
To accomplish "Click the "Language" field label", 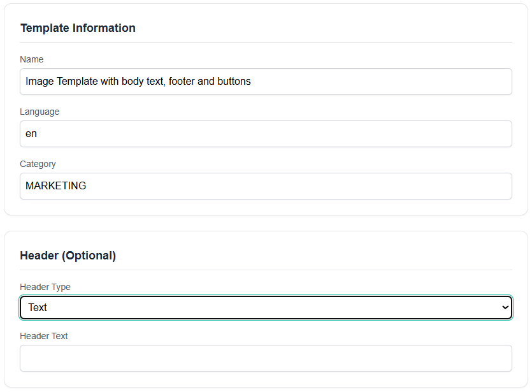I will click(40, 112).
